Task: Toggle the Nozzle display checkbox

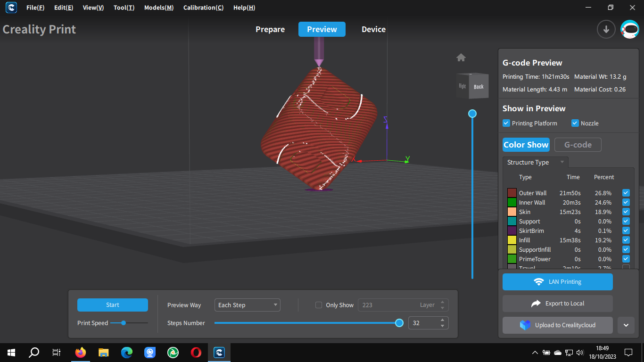Action: point(575,123)
